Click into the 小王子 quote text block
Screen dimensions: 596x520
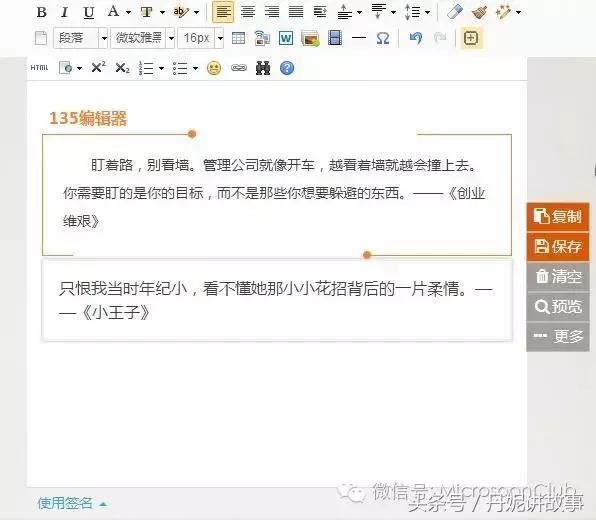[x=276, y=301]
